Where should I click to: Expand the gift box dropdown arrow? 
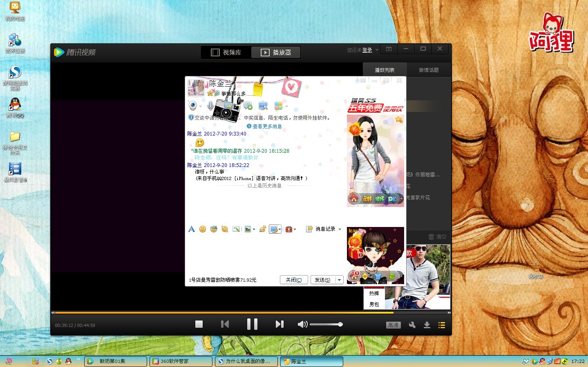295,229
